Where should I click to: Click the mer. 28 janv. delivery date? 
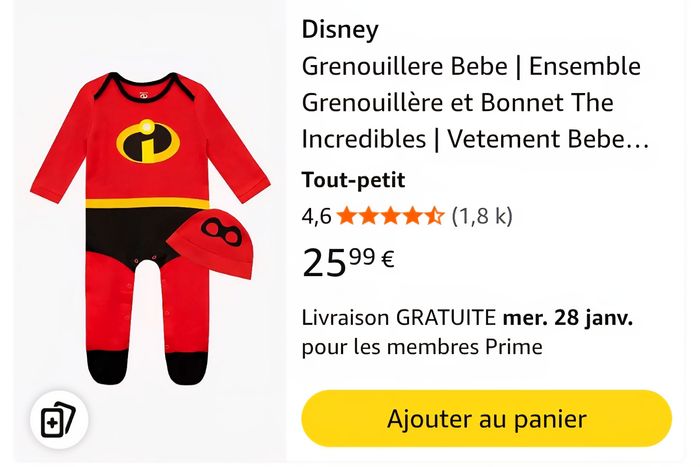pyautogui.click(x=569, y=318)
